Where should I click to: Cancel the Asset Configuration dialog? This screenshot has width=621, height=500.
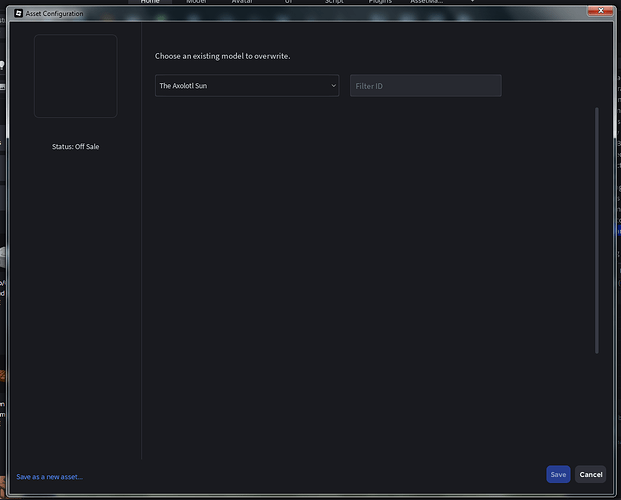click(590, 474)
